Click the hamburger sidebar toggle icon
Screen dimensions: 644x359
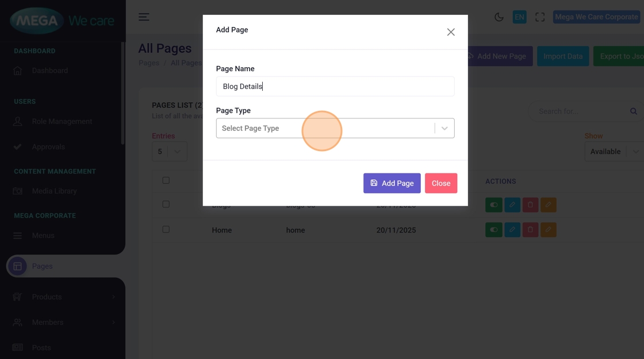(x=144, y=17)
